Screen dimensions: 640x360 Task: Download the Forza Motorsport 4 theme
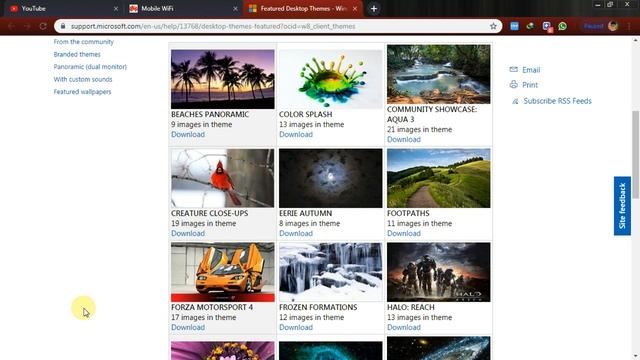coord(188,327)
